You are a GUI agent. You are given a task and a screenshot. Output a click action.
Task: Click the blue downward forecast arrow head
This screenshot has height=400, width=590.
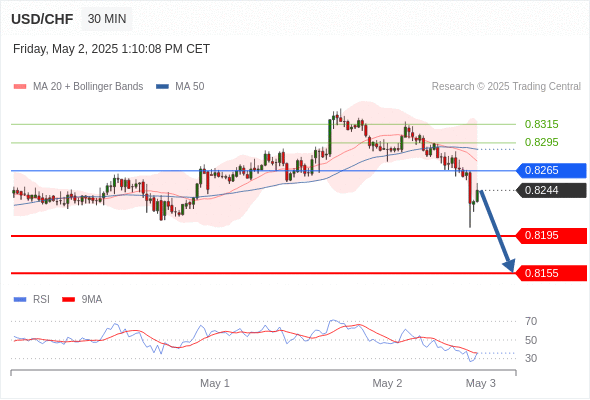point(509,266)
